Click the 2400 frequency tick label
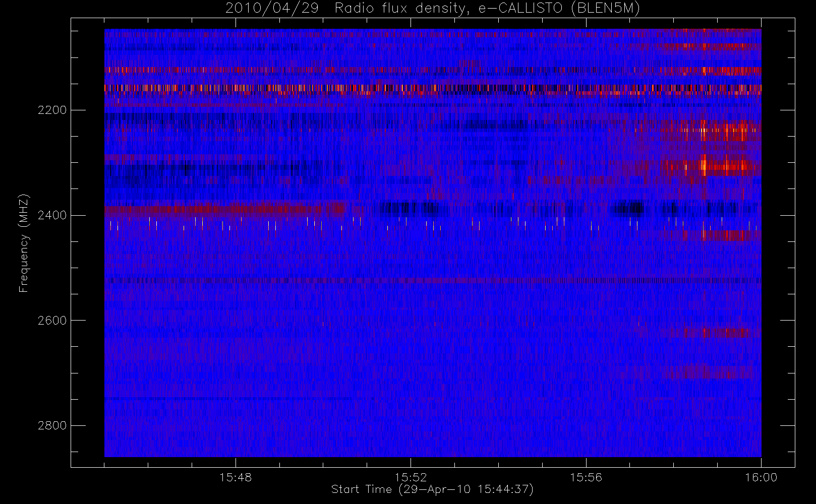 (52, 215)
